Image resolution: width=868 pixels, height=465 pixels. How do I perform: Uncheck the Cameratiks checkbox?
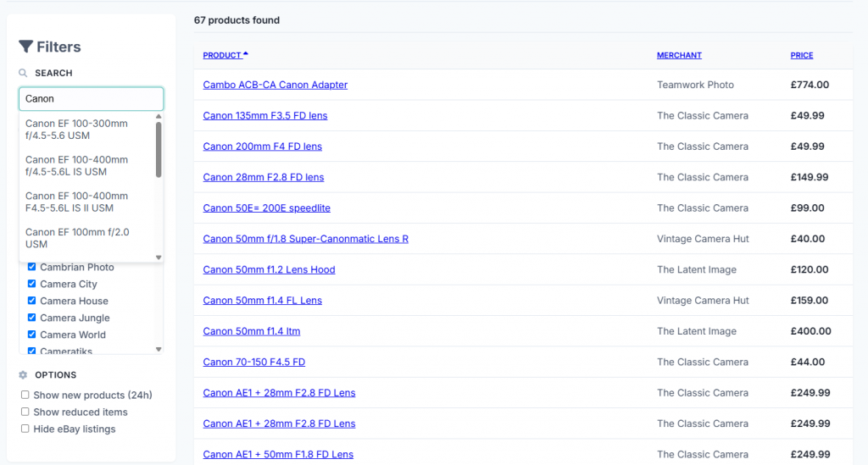point(31,351)
